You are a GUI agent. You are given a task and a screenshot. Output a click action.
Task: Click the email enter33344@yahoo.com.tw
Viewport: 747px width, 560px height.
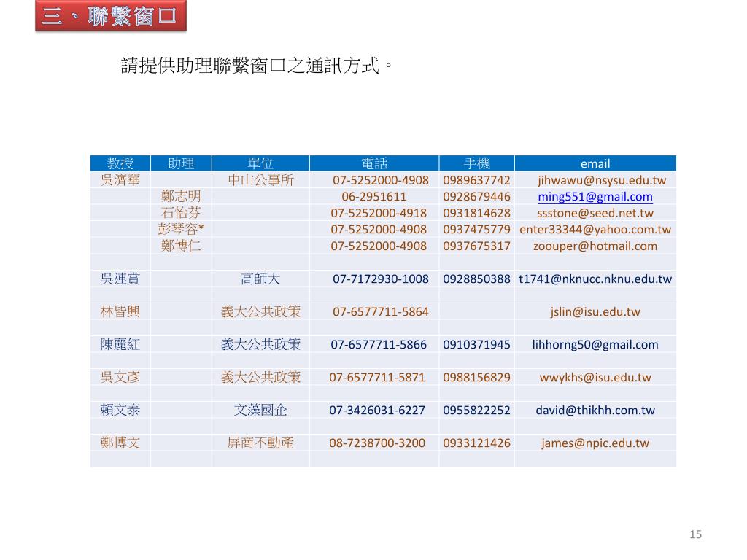(x=595, y=230)
